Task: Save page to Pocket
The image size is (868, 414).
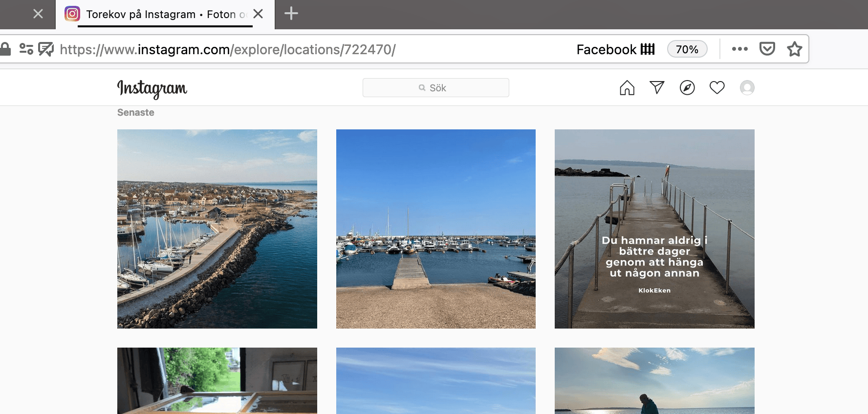Action: click(767, 49)
